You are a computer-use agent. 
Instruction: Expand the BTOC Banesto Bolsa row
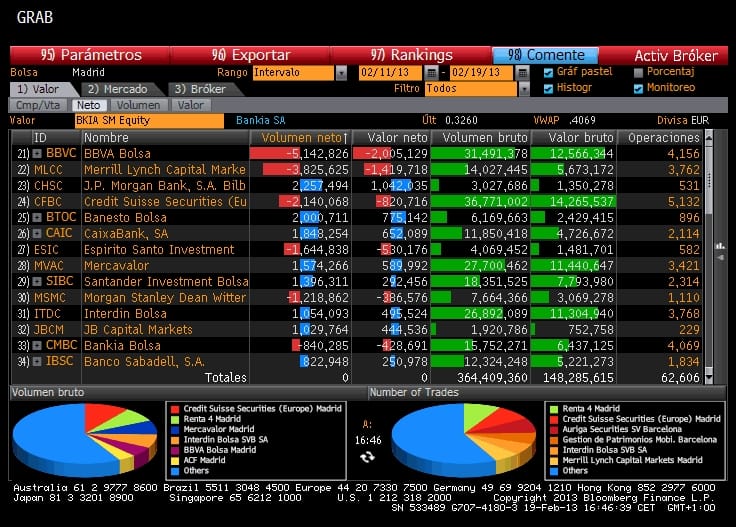(x=37, y=217)
